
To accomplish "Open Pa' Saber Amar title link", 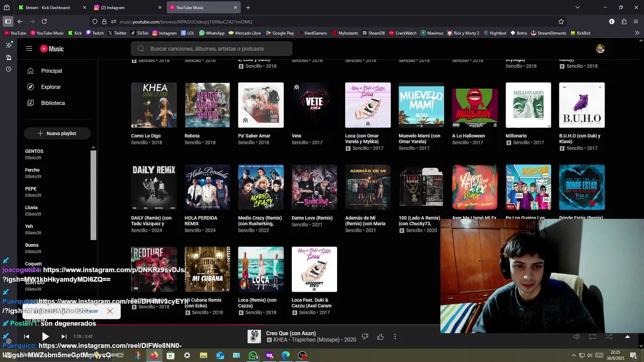I will coord(254,136).
